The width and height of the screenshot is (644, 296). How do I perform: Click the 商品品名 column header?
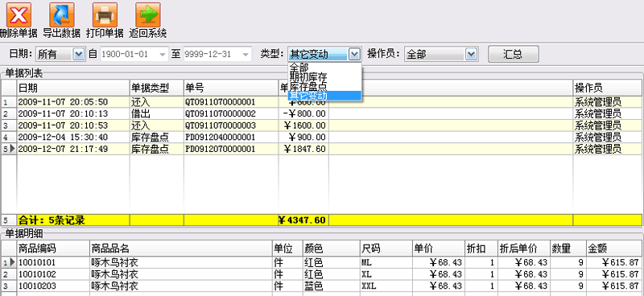(180, 249)
